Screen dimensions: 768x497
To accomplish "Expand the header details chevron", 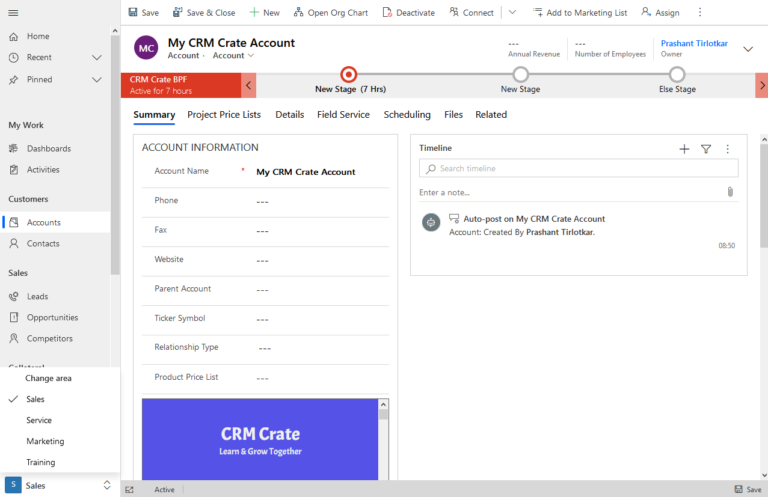I will click(748, 49).
